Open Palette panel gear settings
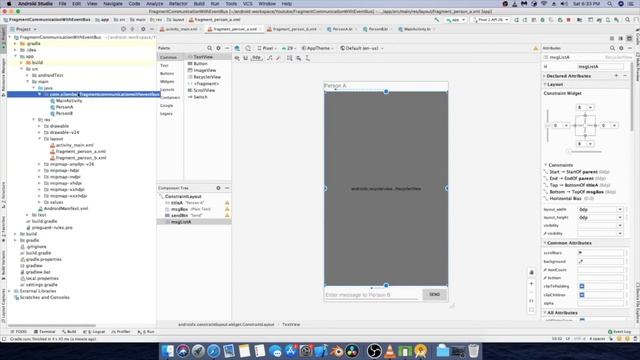The height and width of the screenshot is (360, 640). [218, 48]
